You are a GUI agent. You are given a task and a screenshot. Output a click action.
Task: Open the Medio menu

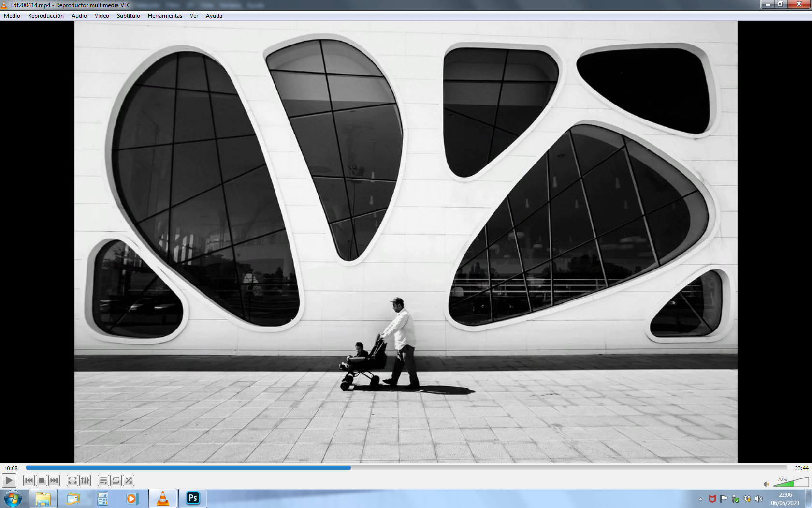pyautogui.click(x=12, y=16)
